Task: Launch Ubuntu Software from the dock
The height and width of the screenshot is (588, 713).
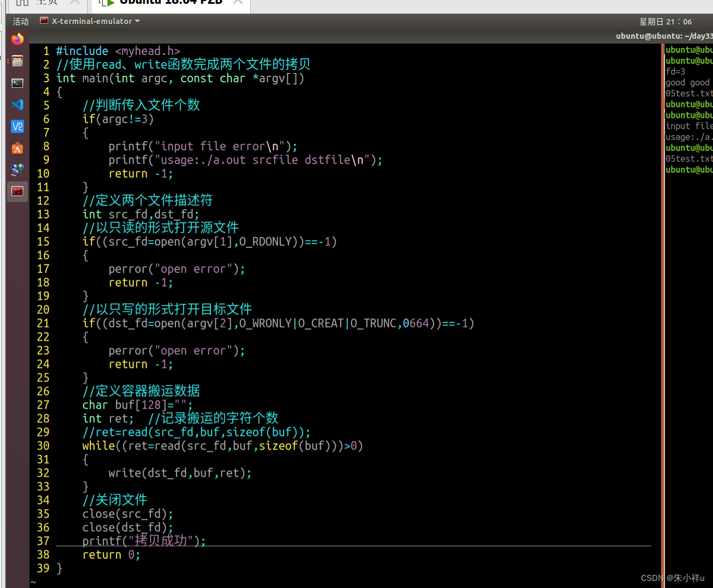Action: [x=17, y=147]
